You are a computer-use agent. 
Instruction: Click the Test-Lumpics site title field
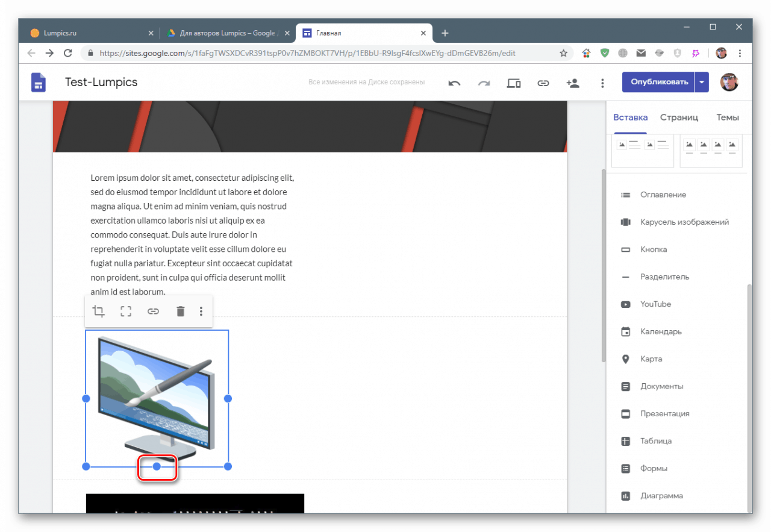(101, 82)
